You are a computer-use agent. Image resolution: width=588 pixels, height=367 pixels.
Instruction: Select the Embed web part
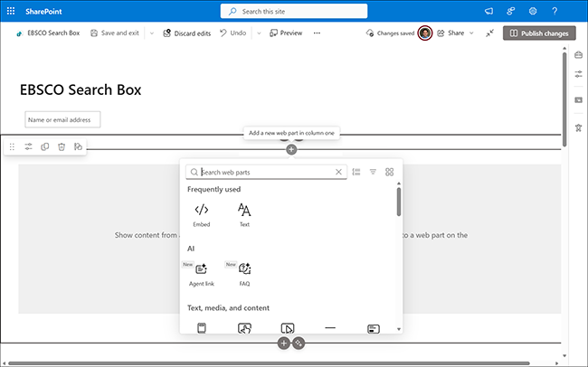coord(202,215)
